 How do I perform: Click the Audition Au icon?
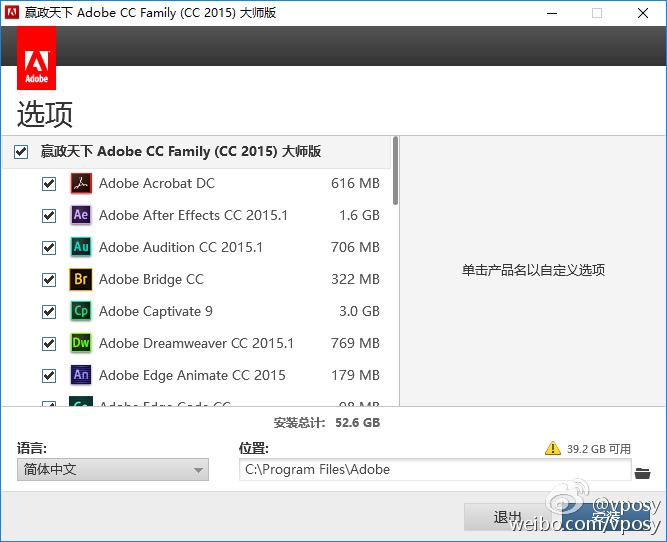click(x=81, y=247)
